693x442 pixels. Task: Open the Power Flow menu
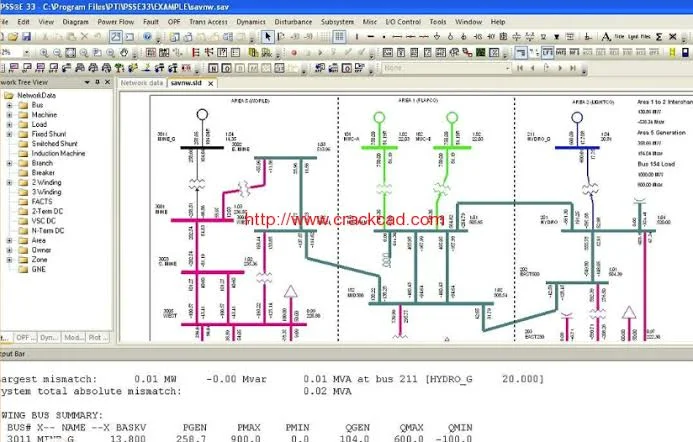(x=115, y=22)
